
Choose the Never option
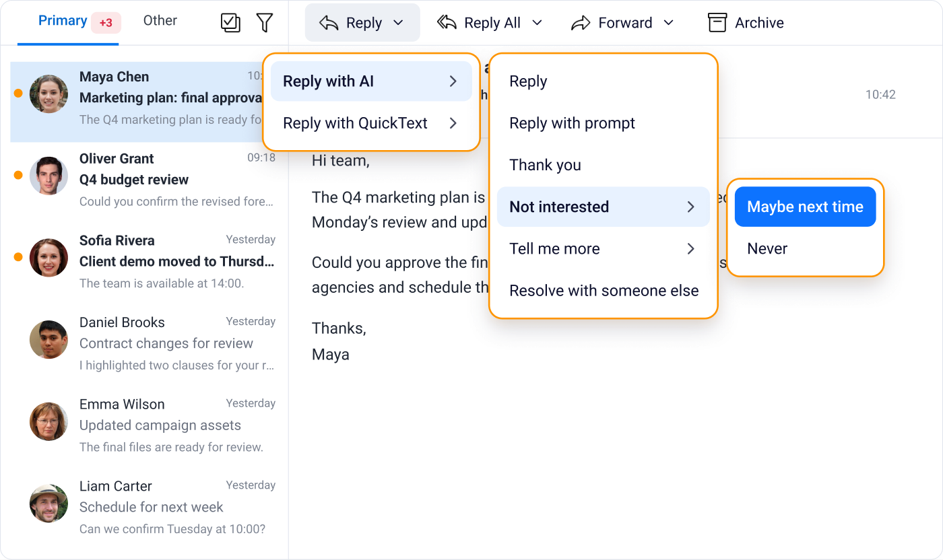pos(805,249)
